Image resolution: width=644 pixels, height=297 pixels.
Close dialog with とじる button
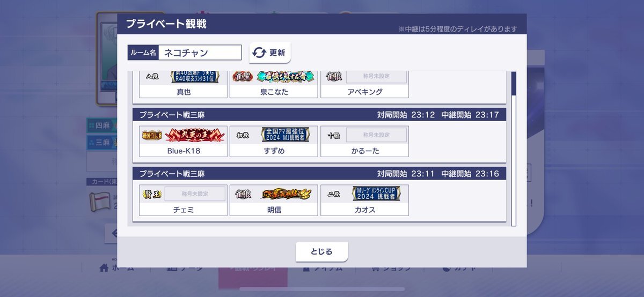point(322,251)
